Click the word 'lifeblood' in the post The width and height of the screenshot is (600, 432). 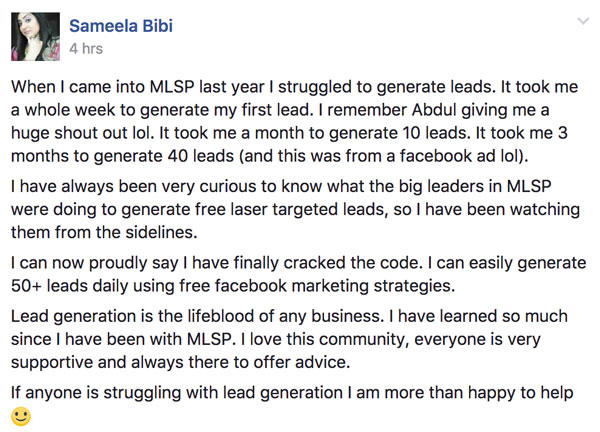click(220, 316)
